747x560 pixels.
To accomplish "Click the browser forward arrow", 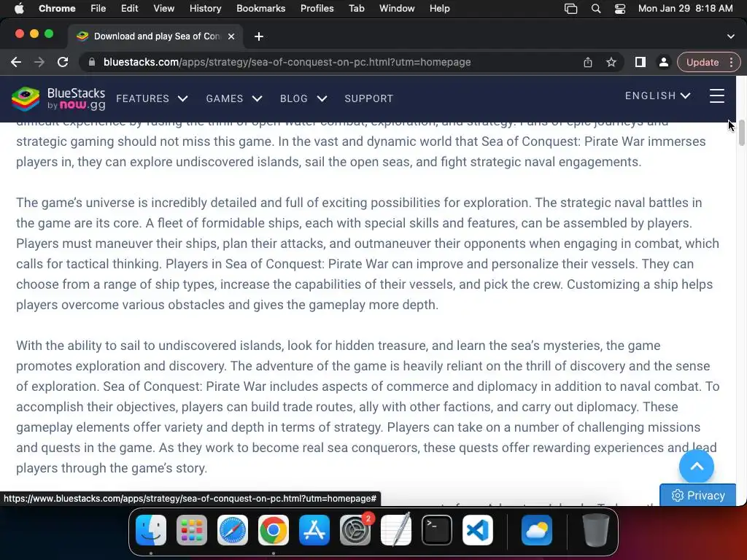I will (x=39, y=62).
